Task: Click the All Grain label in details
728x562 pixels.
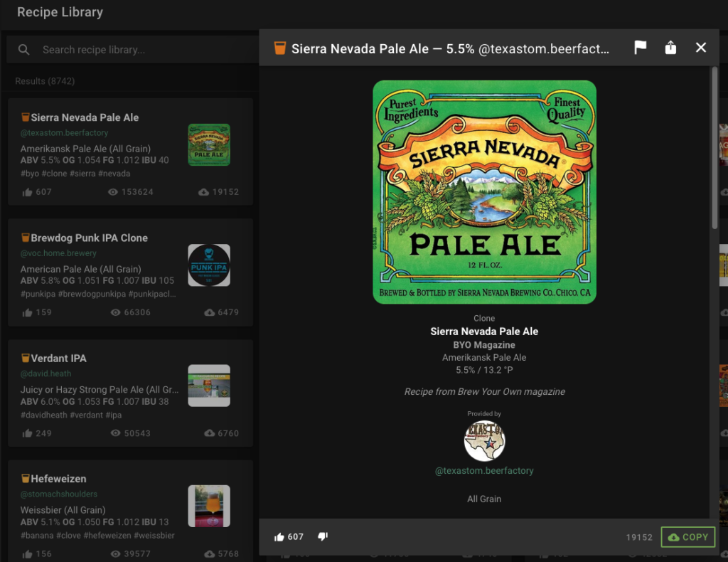Action: [x=484, y=499]
